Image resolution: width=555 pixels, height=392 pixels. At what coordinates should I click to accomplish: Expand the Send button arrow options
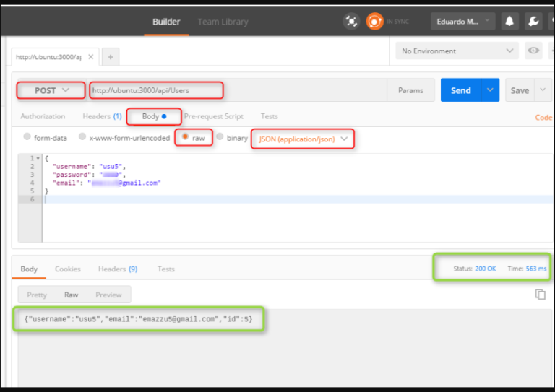coord(490,90)
